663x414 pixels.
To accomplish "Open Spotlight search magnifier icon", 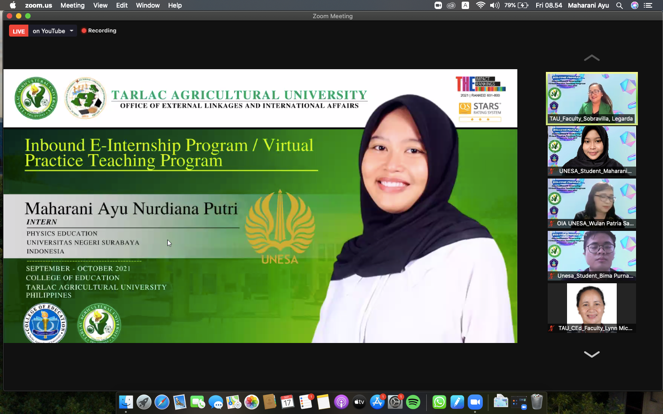I will point(620,5).
